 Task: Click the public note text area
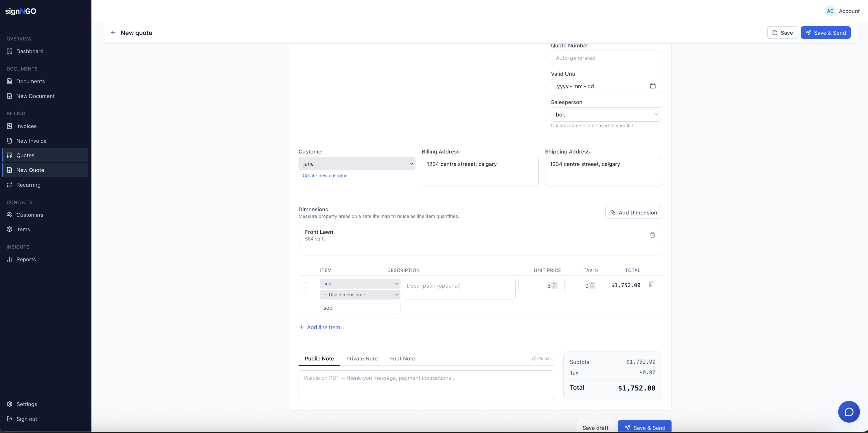coord(426,385)
